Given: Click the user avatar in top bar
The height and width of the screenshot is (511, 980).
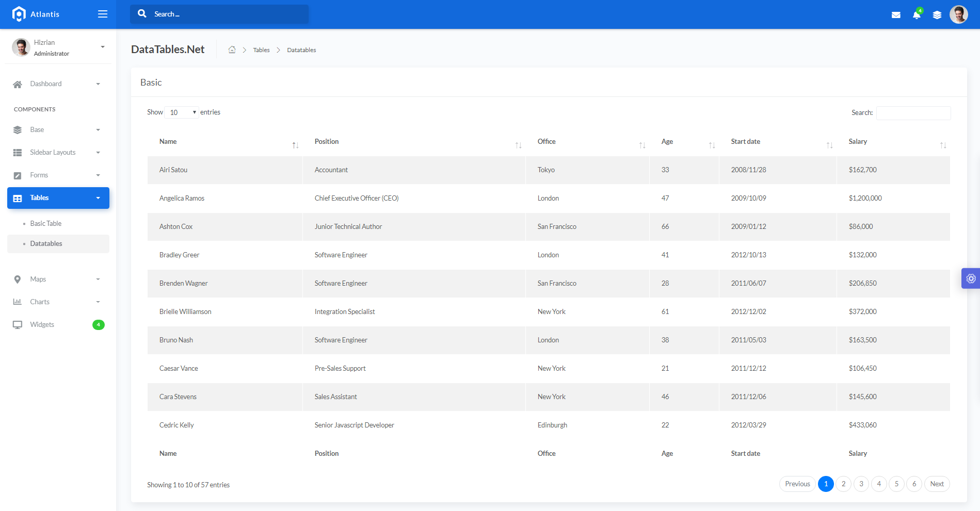Looking at the screenshot, I should (x=958, y=14).
